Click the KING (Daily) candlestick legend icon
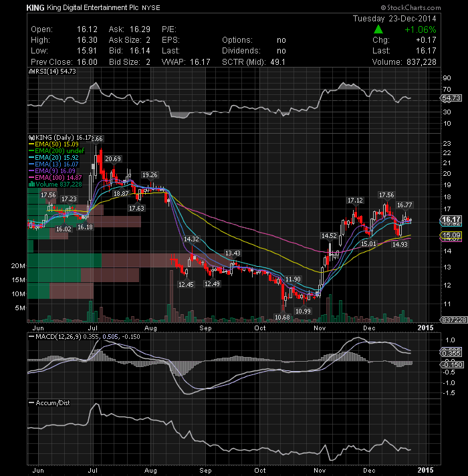This screenshot has width=468, height=476. (31, 138)
